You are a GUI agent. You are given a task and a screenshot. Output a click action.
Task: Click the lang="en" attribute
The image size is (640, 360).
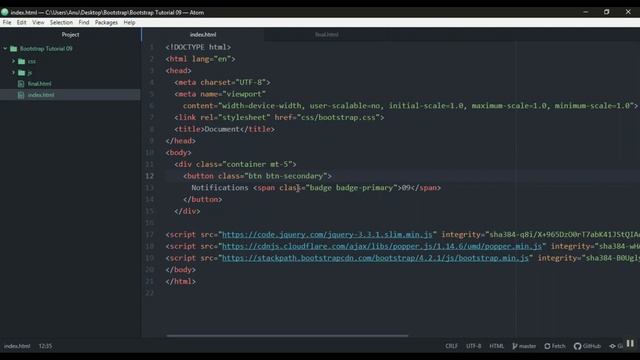pyautogui.click(x=211, y=59)
